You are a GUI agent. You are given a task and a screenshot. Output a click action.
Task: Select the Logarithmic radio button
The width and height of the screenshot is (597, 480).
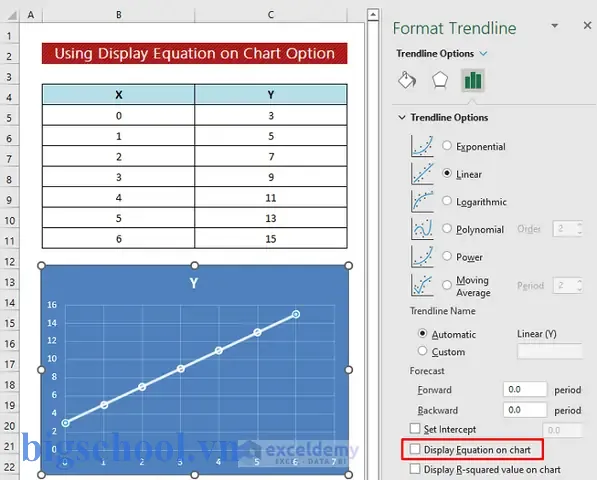(x=447, y=201)
